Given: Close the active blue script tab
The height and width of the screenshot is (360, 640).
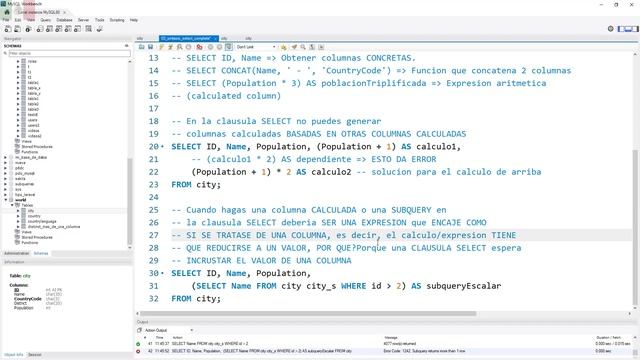Looking at the screenshot, I should (216, 38).
